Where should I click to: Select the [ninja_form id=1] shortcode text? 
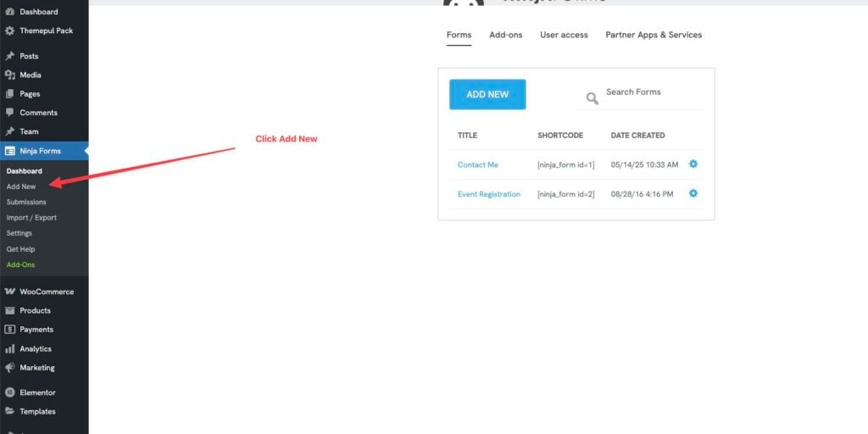pos(565,165)
